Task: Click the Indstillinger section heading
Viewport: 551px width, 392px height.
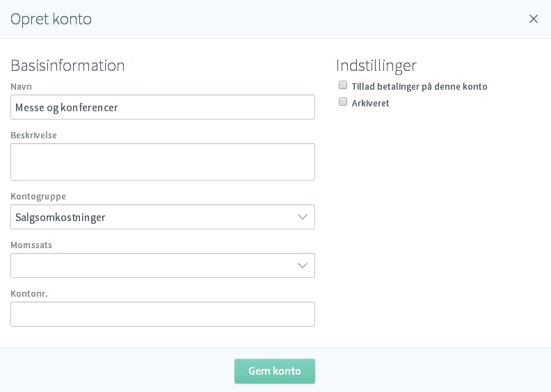Action: pos(376,65)
